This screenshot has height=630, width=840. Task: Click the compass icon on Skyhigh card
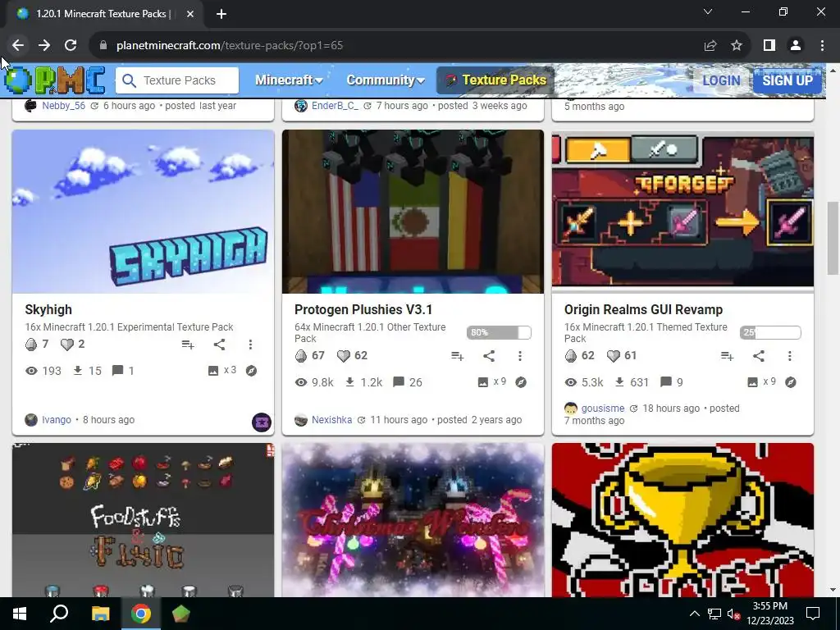point(251,371)
